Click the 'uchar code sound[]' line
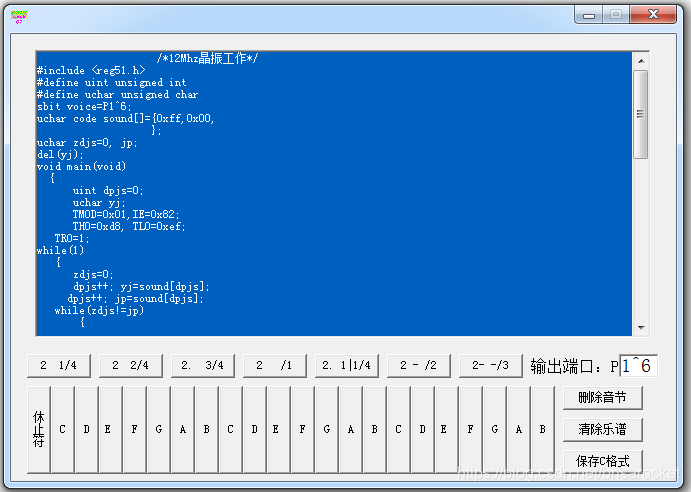691x492 pixels. 126,119
